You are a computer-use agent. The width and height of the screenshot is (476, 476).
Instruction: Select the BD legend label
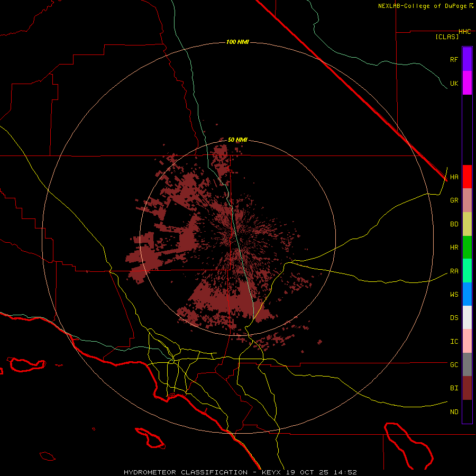coord(454,224)
